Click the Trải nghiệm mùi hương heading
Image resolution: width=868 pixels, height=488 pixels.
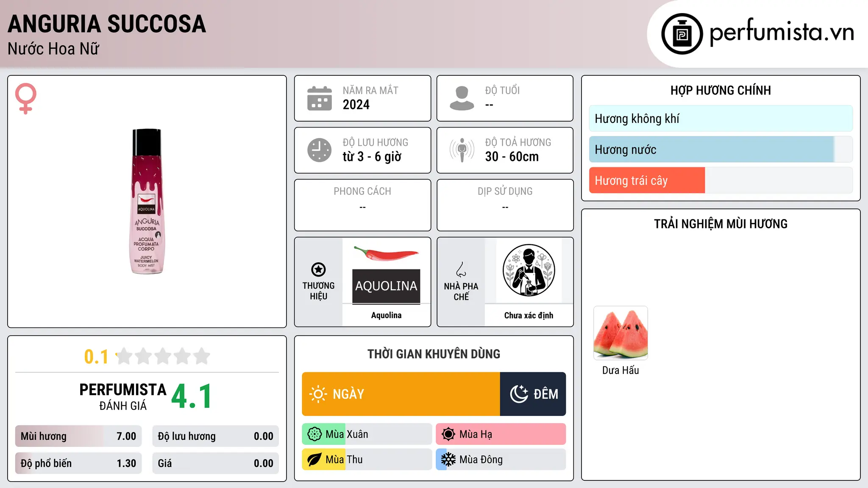[x=721, y=224]
